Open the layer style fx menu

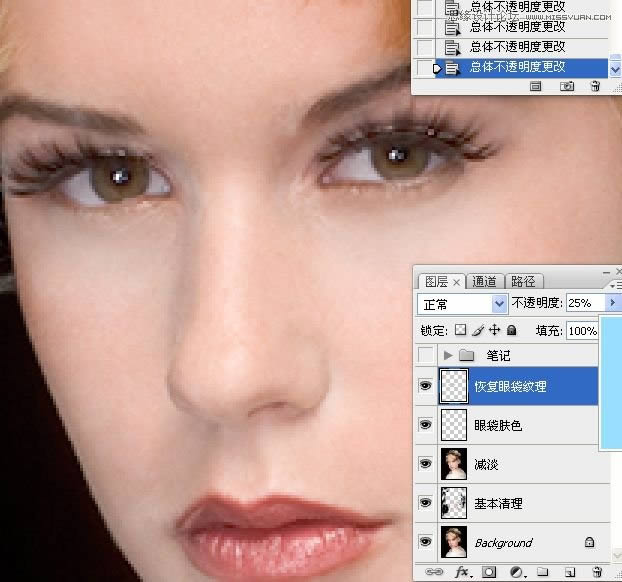(x=463, y=572)
